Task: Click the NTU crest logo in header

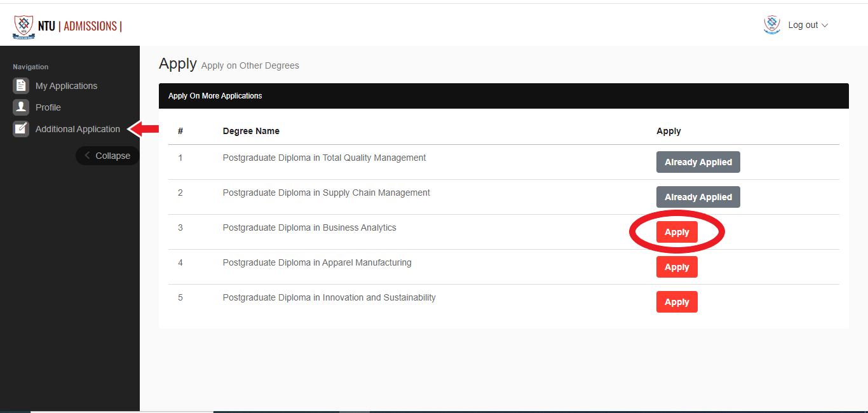Action: click(24, 27)
